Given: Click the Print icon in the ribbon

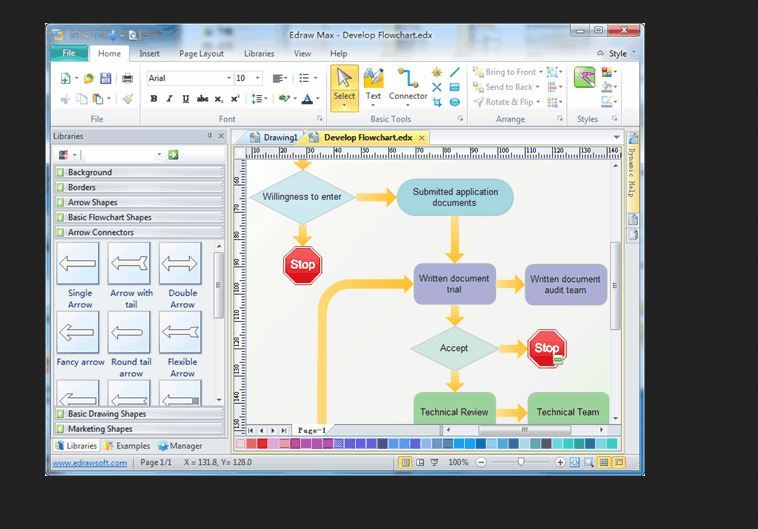Looking at the screenshot, I should pyautogui.click(x=127, y=78).
